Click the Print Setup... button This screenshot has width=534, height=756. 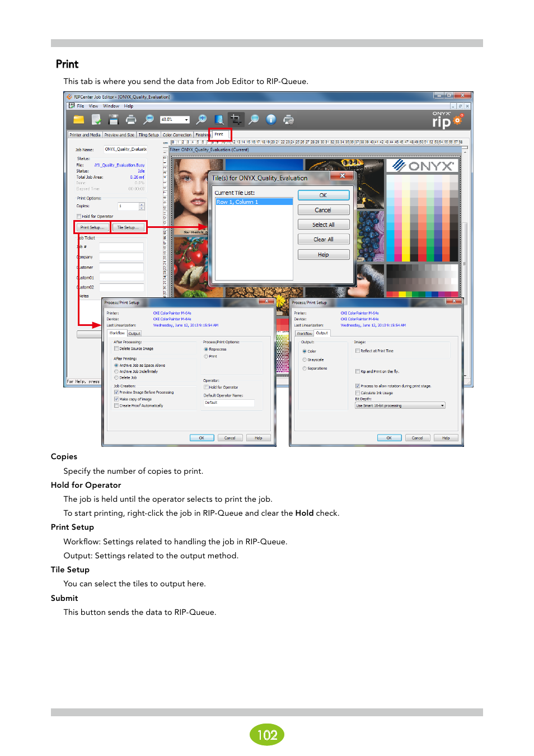pyautogui.click(x=92, y=227)
